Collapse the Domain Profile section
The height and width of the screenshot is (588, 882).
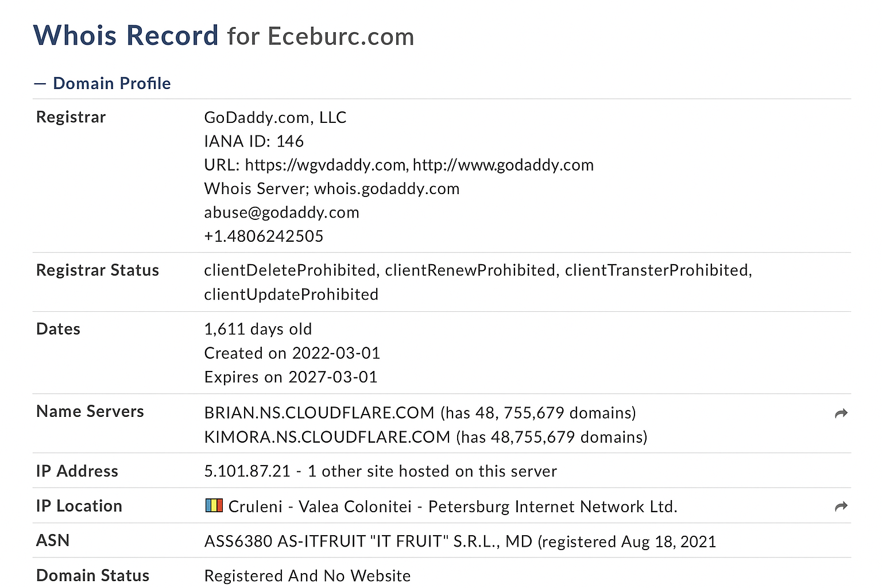point(102,83)
